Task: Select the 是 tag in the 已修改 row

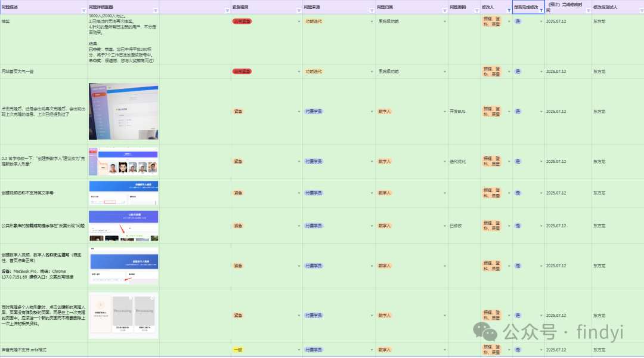Action: tap(518, 226)
